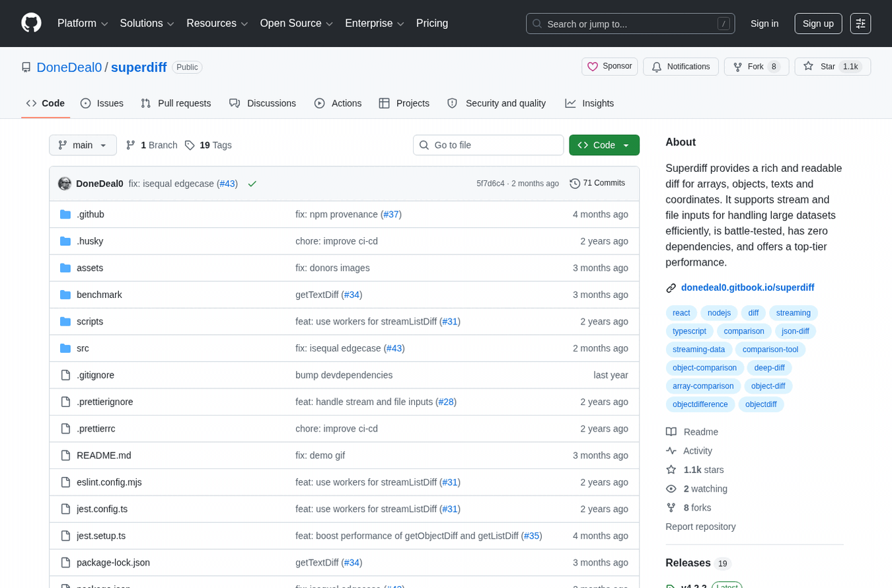This screenshot has height=588, width=892.
Task: Open commit hash 5f7d6c4
Action: (x=490, y=184)
